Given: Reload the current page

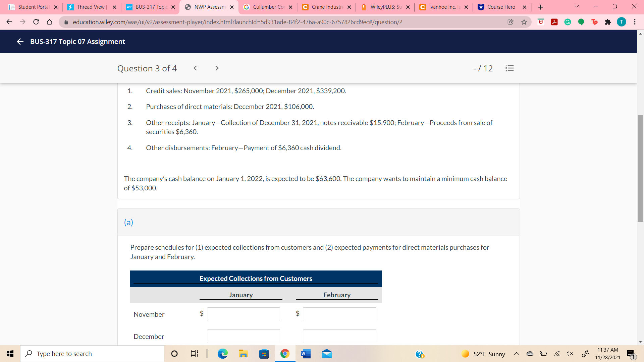Looking at the screenshot, I should pyautogui.click(x=36, y=22).
